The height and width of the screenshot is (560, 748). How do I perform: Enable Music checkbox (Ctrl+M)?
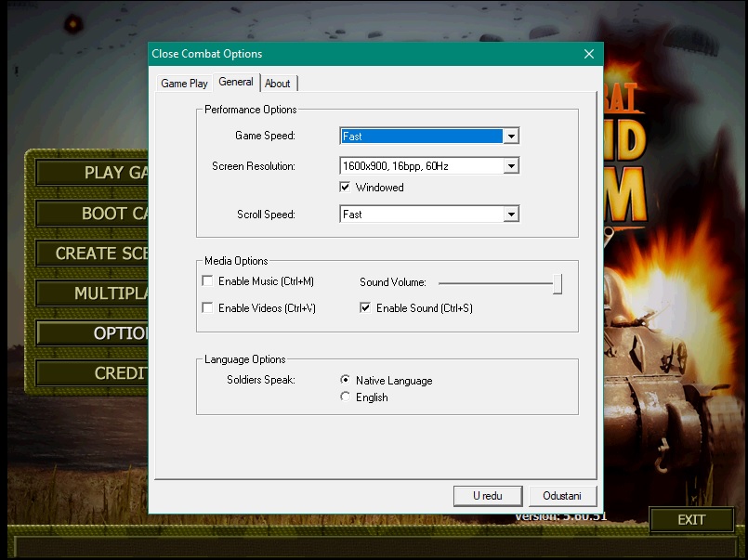[x=207, y=280]
